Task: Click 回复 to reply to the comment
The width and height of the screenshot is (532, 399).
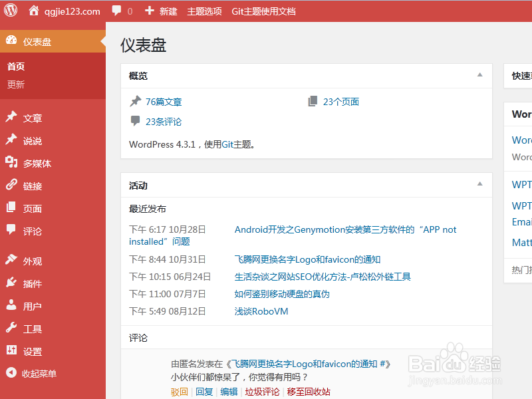Action: [205, 392]
